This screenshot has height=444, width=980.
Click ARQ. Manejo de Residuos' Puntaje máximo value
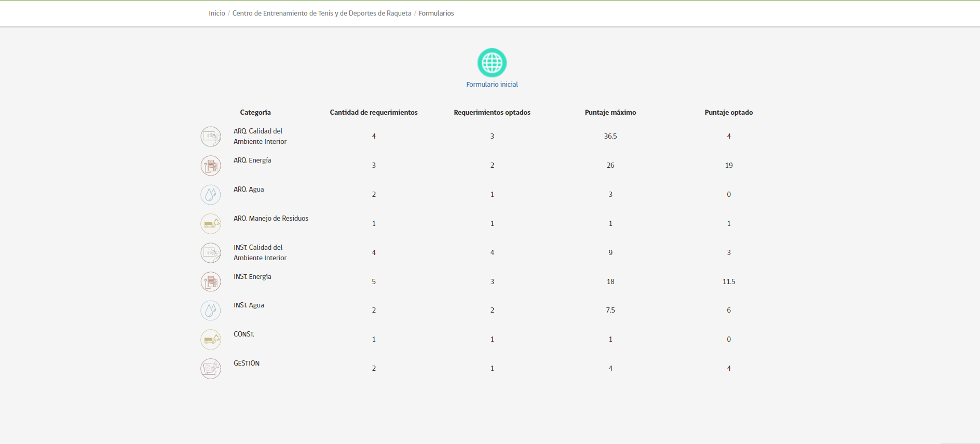(x=610, y=223)
